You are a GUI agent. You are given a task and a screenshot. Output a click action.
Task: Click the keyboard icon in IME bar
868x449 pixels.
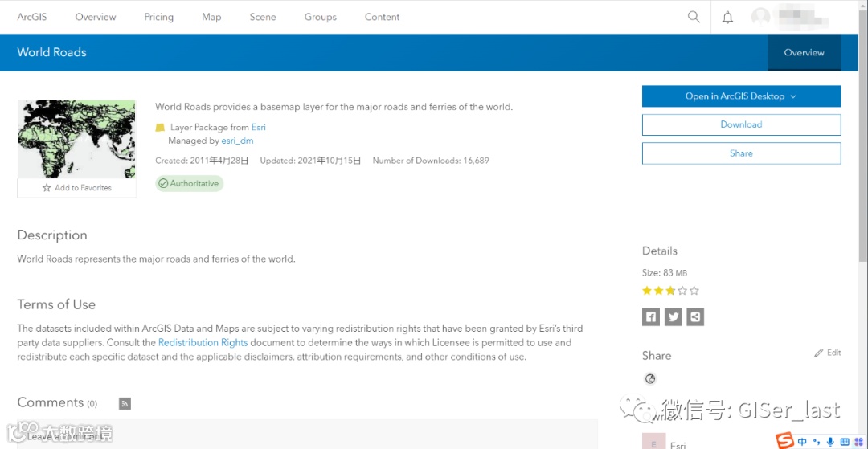click(844, 441)
